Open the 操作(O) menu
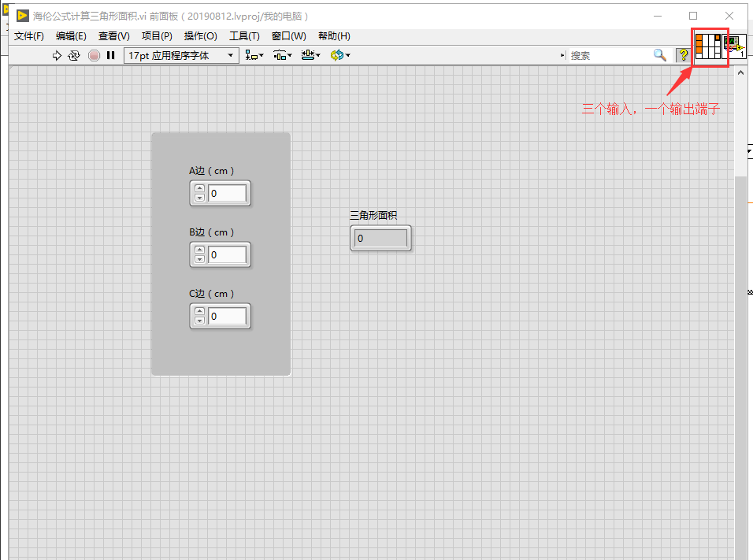Image resolution: width=753 pixels, height=560 pixels. (201, 36)
